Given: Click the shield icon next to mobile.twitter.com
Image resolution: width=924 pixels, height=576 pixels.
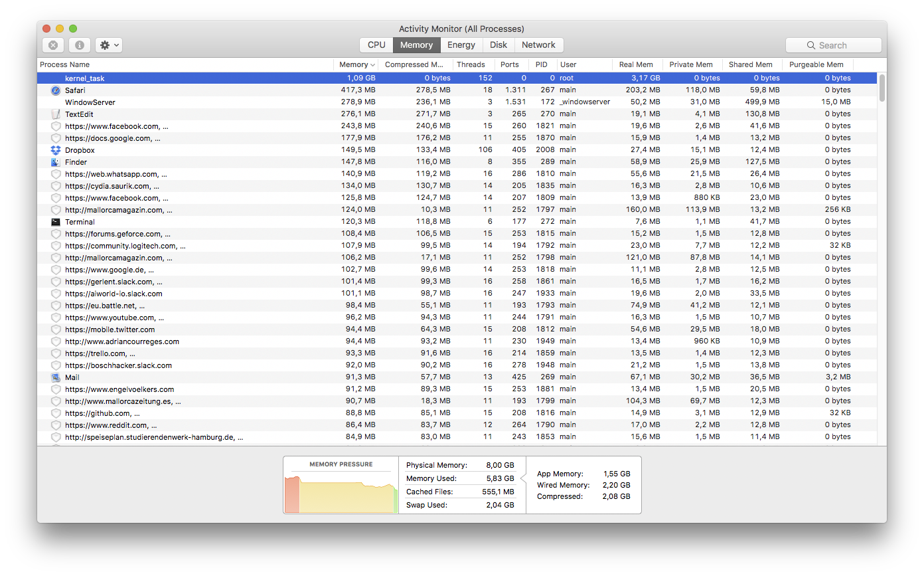Looking at the screenshot, I should [56, 330].
